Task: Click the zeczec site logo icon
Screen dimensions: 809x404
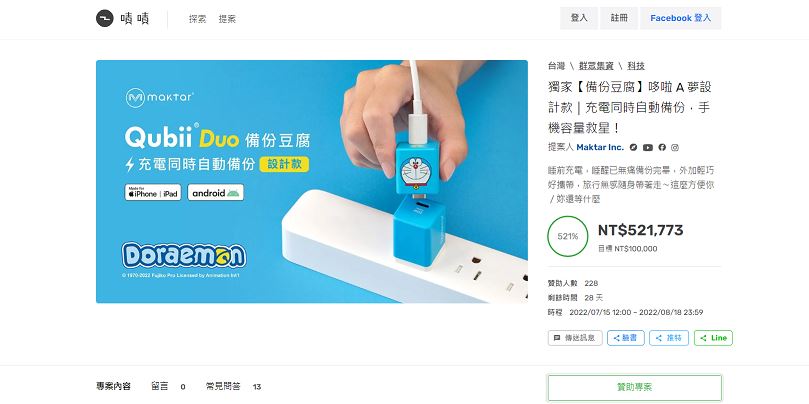Action: point(105,19)
